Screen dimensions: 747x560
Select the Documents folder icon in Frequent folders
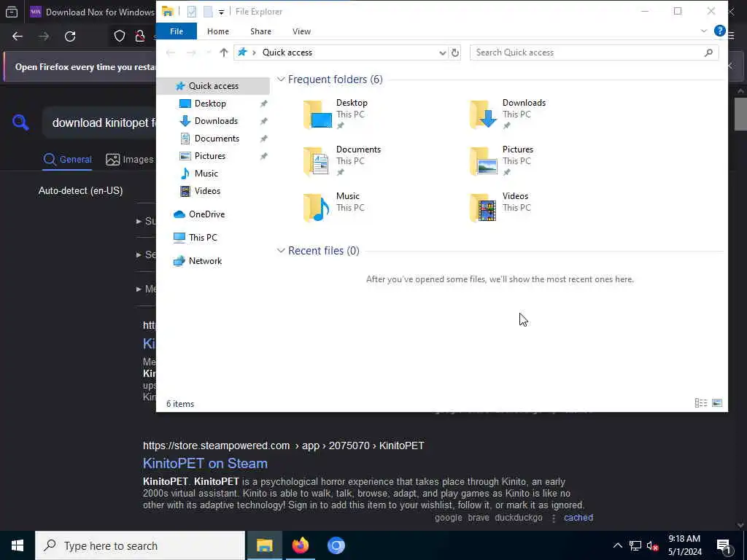[317, 161]
